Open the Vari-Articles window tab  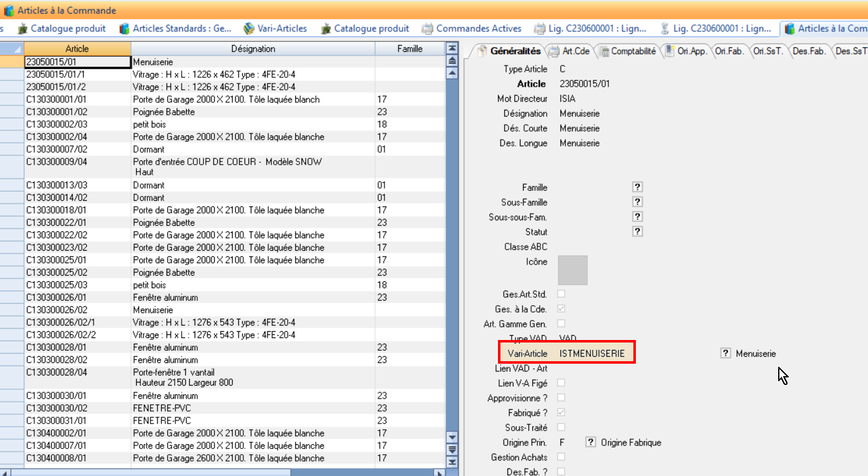275,28
